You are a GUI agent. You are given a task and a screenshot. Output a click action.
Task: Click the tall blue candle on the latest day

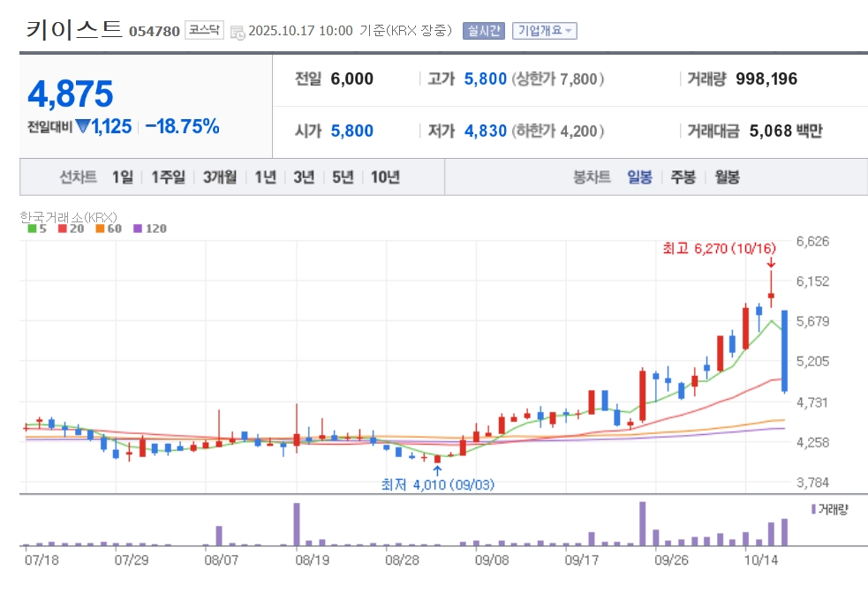[784, 350]
